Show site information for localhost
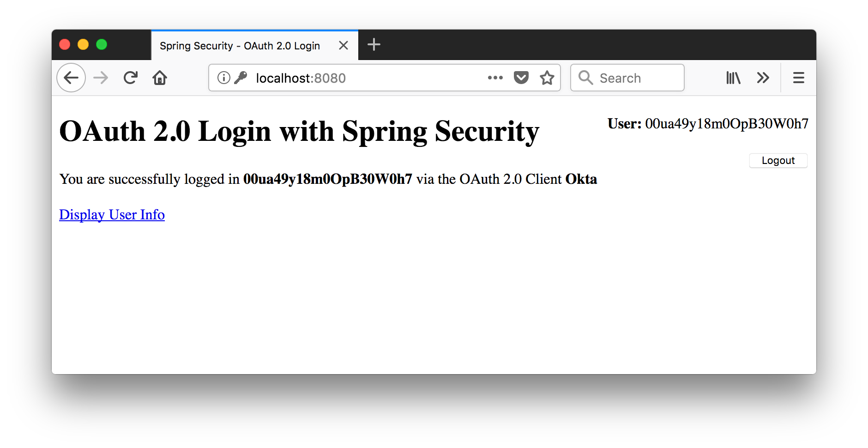This screenshot has width=868, height=448. pyautogui.click(x=224, y=78)
